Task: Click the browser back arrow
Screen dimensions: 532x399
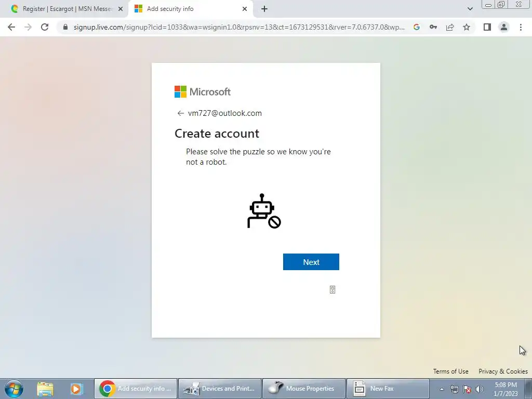Action: [11, 27]
